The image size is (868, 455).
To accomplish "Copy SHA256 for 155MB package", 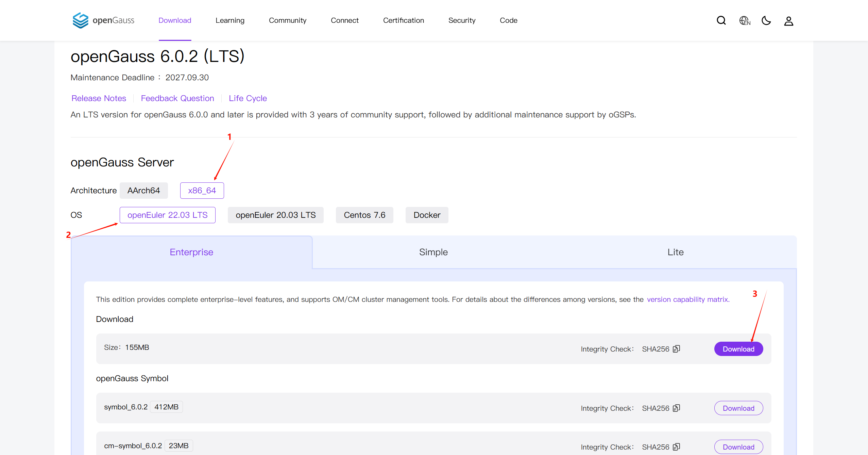I will tap(677, 349).
